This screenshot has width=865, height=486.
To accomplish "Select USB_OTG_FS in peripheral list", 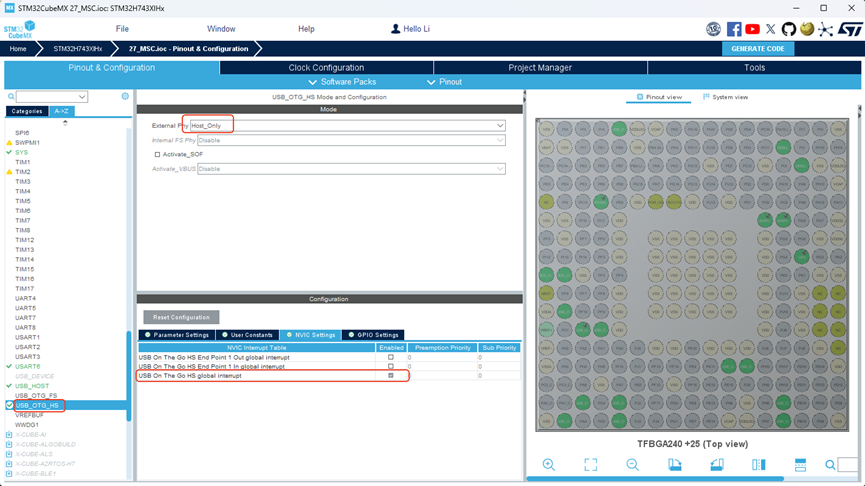I will click(x=36, y=396).
